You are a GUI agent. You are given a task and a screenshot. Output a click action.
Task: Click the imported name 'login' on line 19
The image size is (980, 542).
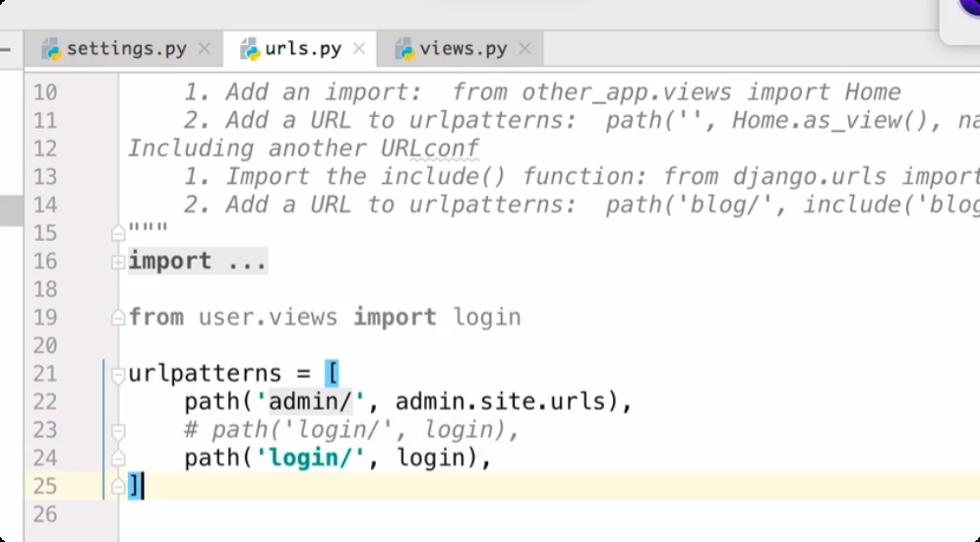point(487,318)
